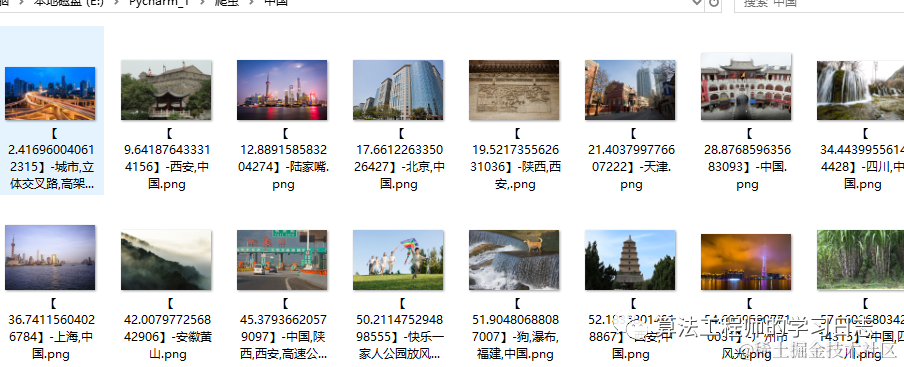The image size is (904, 367).
Task: Select the Tianjin street thumbnail
Action: (x=630, y=90)
